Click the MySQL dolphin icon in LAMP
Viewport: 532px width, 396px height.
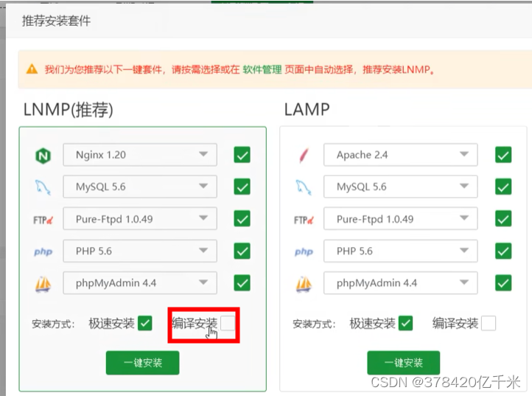pos(304,187)
